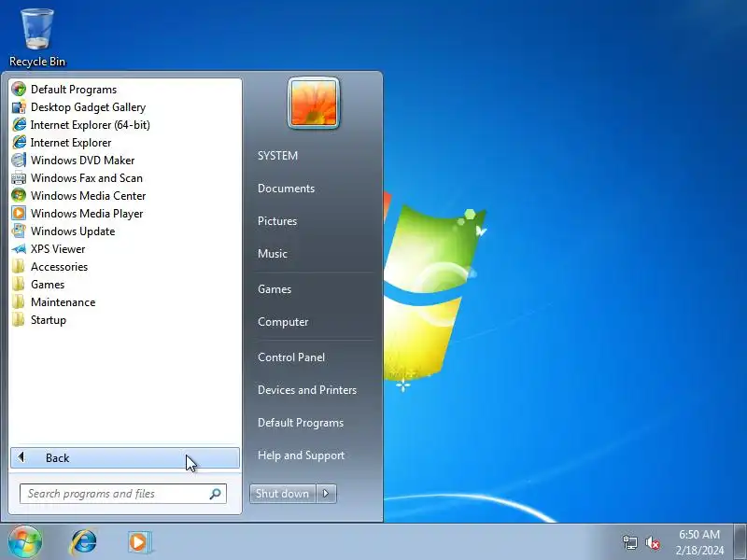747x560 pixels.
Task: Open Games from the right pane
Action: click(x=275, y=289)
